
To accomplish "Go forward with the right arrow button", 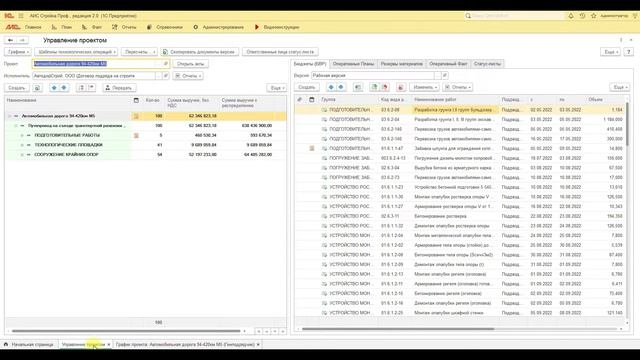I will [x=22, y=40].
